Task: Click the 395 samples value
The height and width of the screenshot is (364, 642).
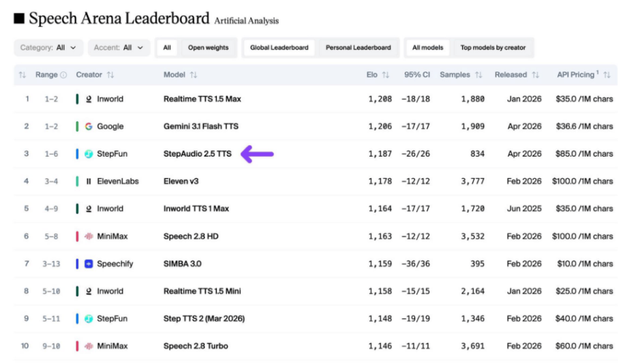Action: point(477,264)
